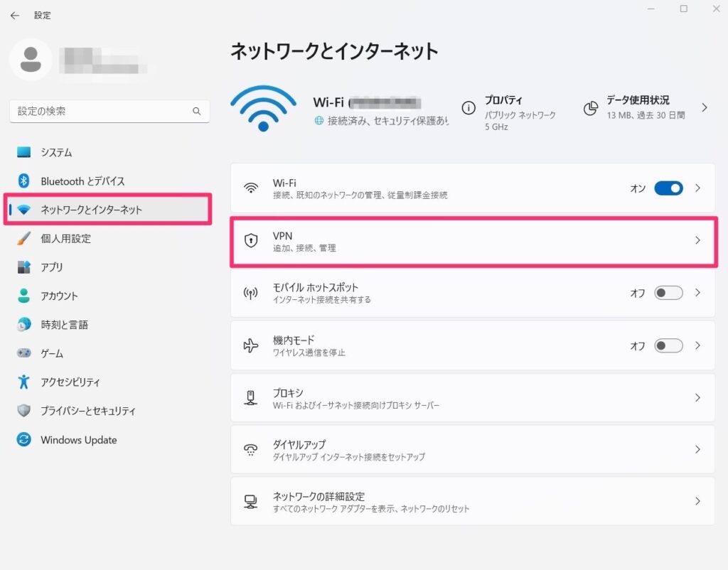Turn on the airplane mode toggle
The image size is (728, 570).
(x=668, y=345)
